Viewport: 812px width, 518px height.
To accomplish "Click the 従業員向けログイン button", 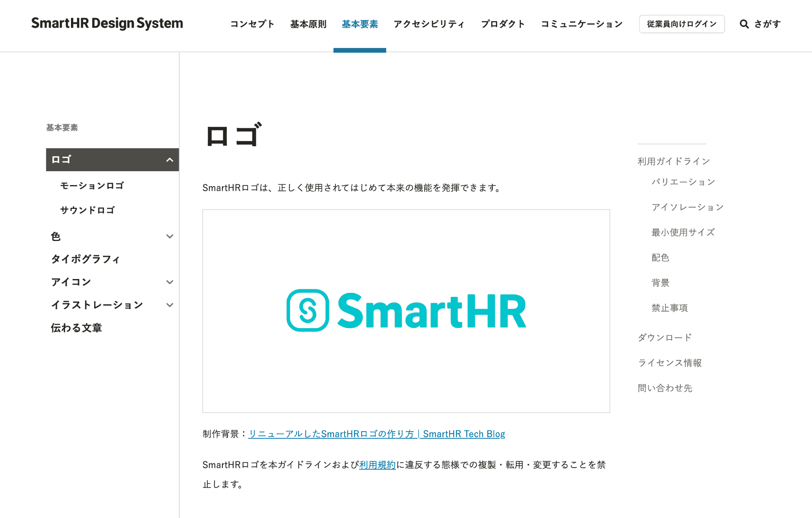I will [682, 24].
